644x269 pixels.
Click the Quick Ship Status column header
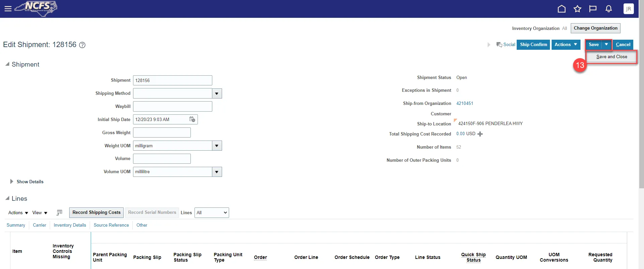(473, 258)
